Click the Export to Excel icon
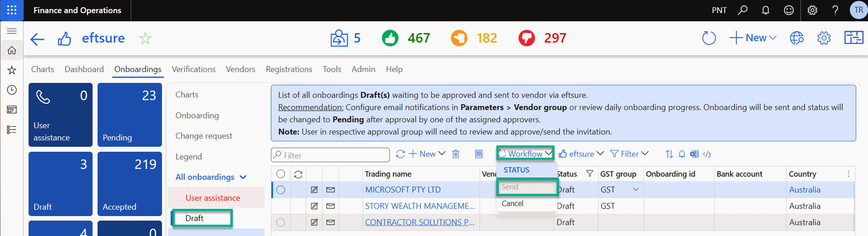 (x=694, y=154)
